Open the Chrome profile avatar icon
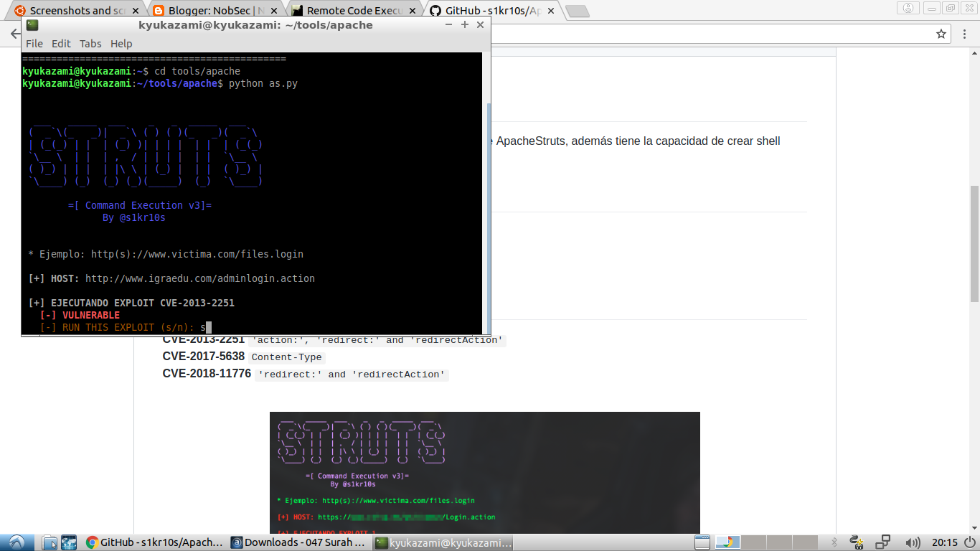Viewport: 980px width, 551px height. coord(908,9)
